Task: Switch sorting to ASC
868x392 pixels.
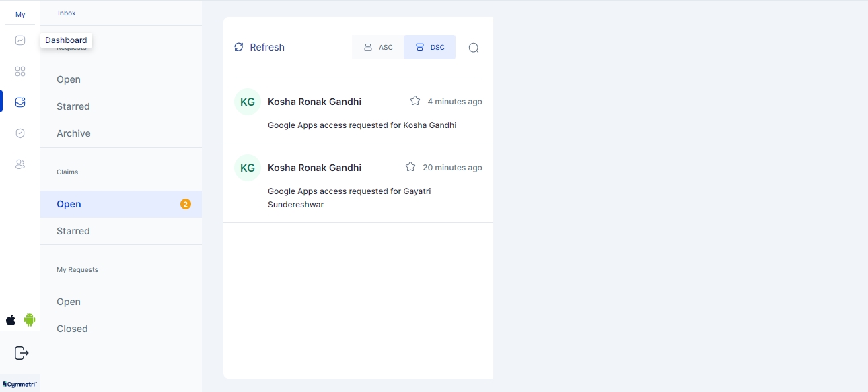Action: (378, 47)
